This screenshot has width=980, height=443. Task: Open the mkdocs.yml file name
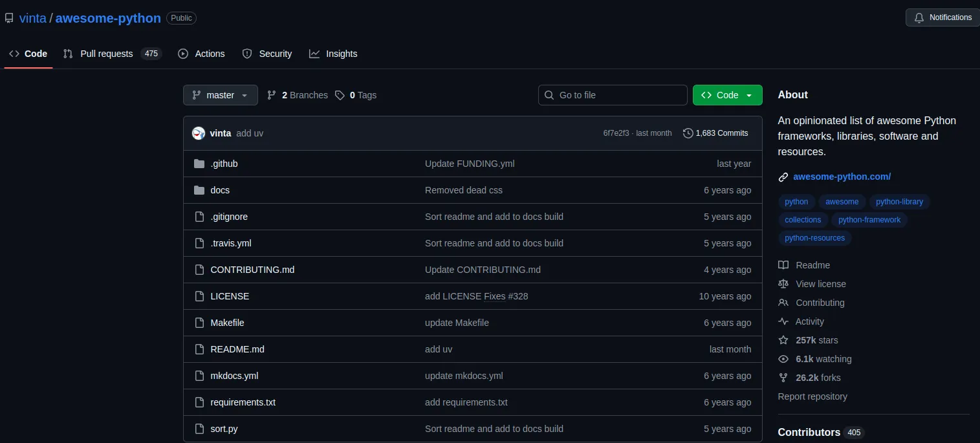point(234,376)
